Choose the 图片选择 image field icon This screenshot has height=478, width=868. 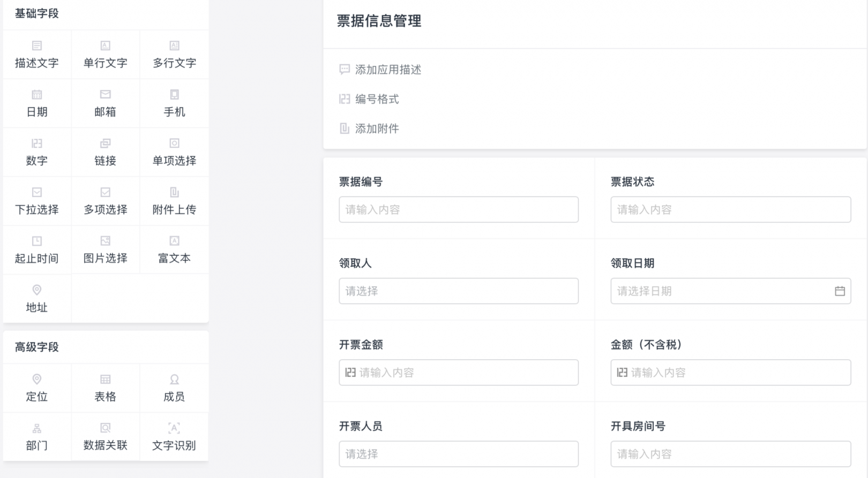[106, 241]
